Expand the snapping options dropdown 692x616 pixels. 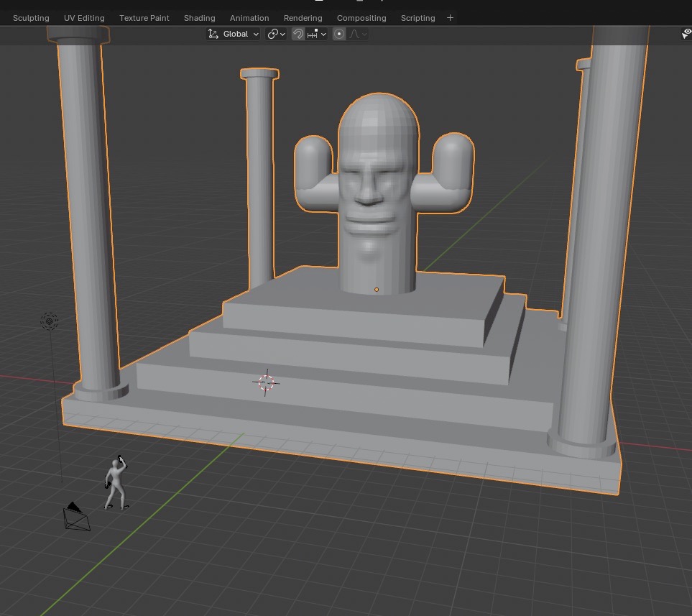point(317,34)
